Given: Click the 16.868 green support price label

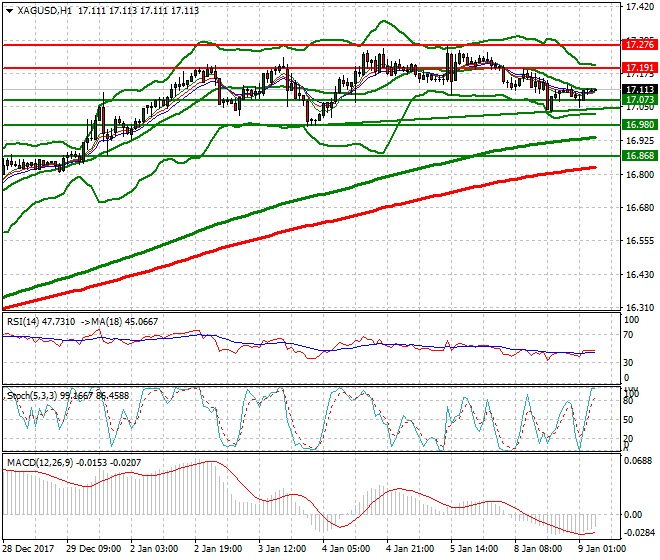Looking at the screenshot, I should point(639,156).
